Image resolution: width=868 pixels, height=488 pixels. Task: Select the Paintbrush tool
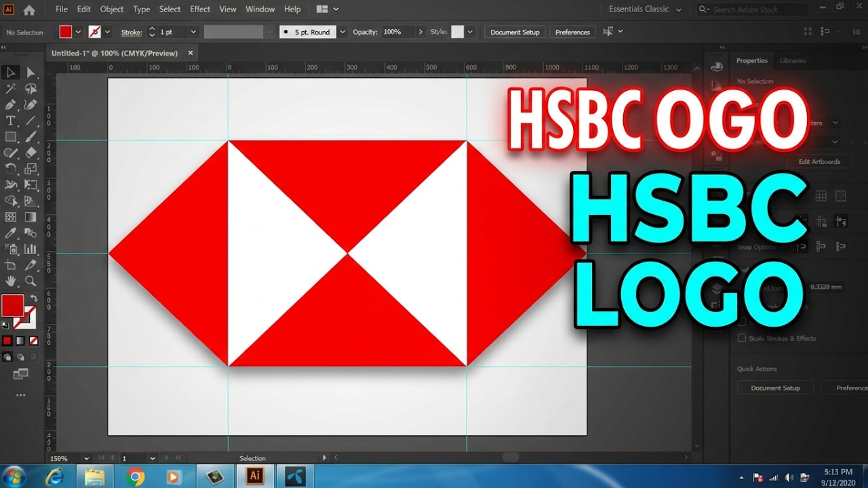[x=31, y=137]
